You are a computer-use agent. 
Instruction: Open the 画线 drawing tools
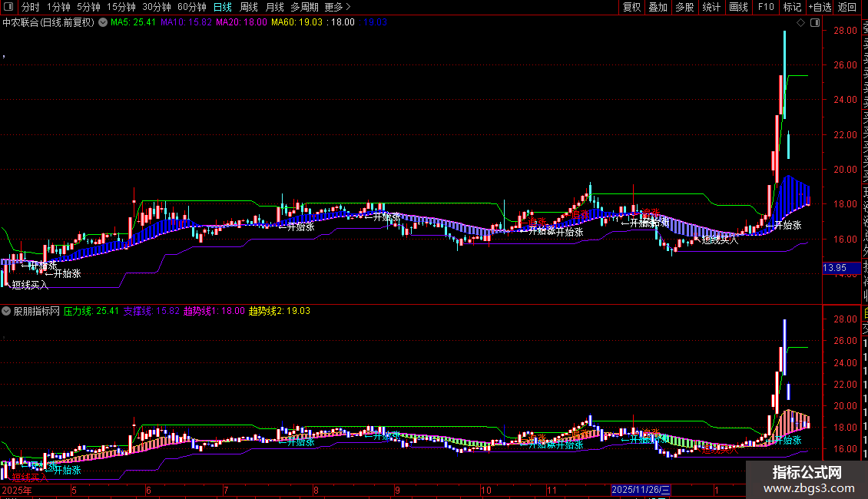pos(738,7)
